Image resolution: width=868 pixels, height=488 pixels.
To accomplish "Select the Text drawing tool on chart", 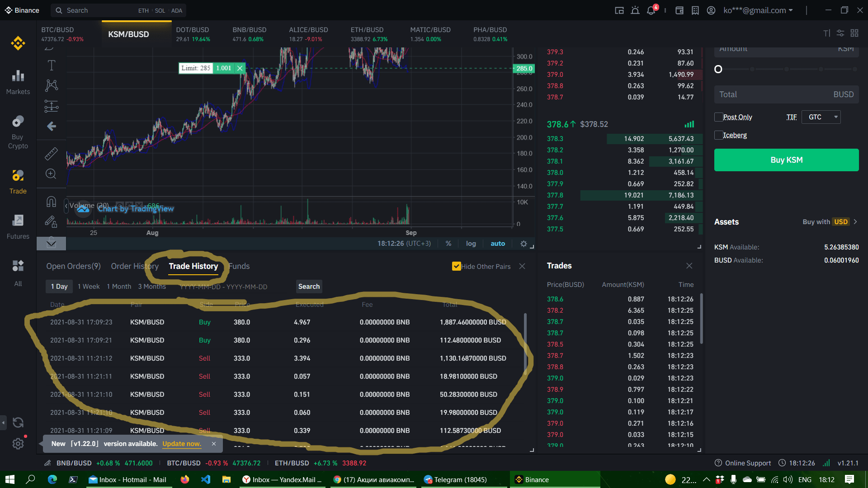I will click(x=51, y=66).
